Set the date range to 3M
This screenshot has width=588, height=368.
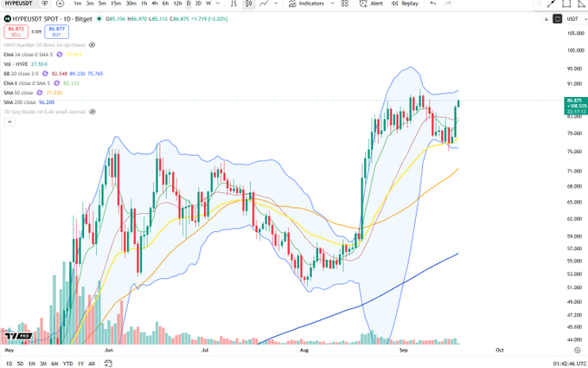(x=43, y=364)
